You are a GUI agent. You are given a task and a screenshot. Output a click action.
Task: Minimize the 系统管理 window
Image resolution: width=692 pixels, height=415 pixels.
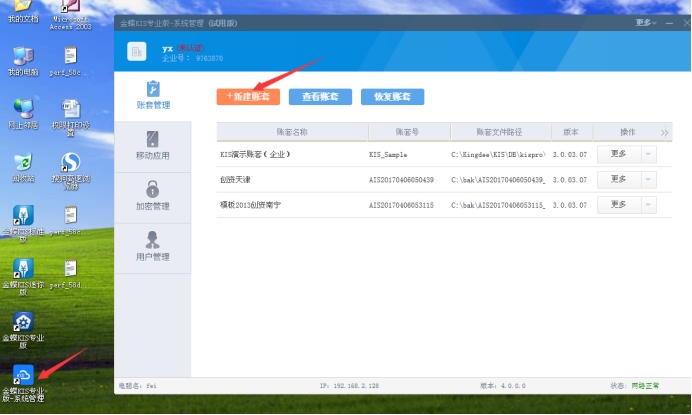pyautogui.click(x=669, y=23)
